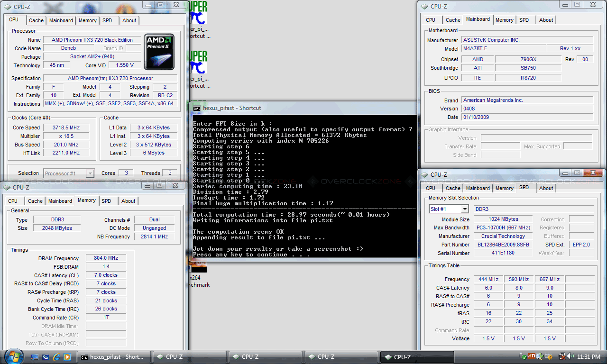Open Slot #1 dropdown in SPD window

465,209
